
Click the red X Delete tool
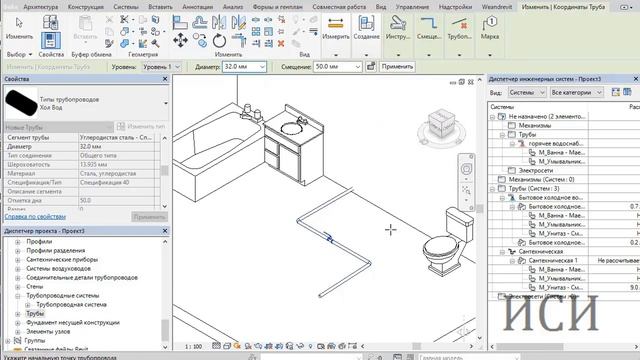pos(281,43)
